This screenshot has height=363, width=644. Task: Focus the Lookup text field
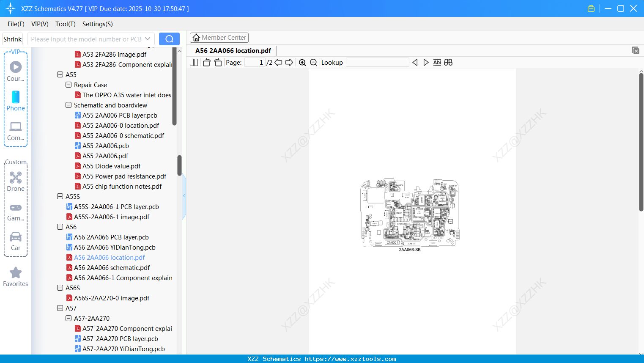click(x=377, y=62)
